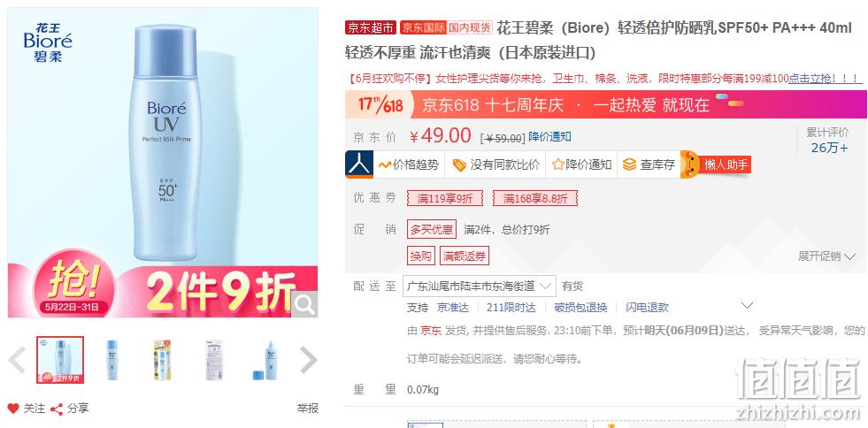Screen dimensions: 868x428
Task: Click the 举报 report link
Action: (x=308, y=409)
